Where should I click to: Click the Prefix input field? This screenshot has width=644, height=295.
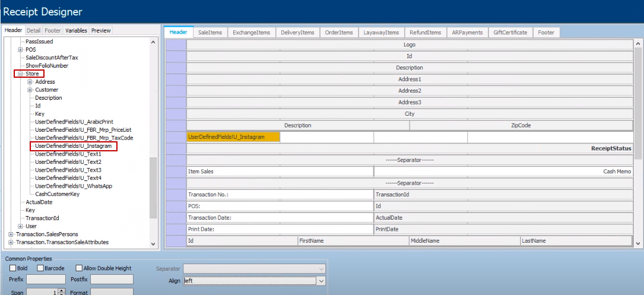point(46,280)
